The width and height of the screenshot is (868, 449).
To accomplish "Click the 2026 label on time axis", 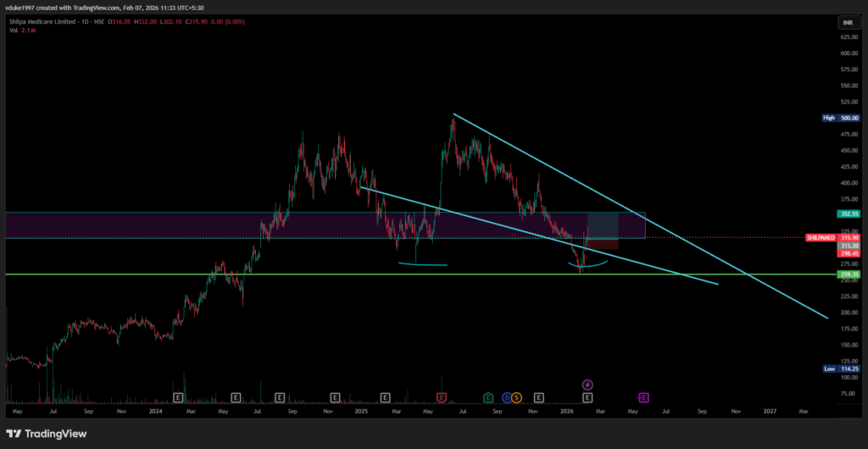I will tap(566, 411).
